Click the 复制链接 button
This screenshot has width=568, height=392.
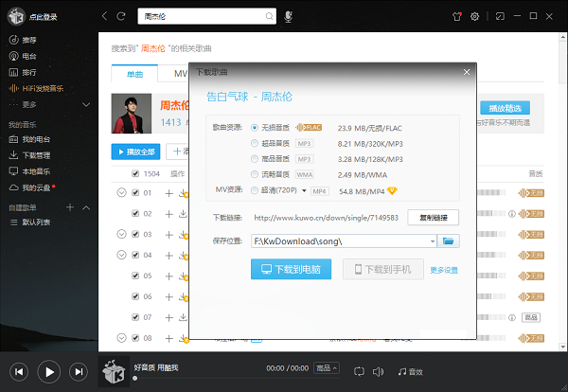tap(433, 217)
